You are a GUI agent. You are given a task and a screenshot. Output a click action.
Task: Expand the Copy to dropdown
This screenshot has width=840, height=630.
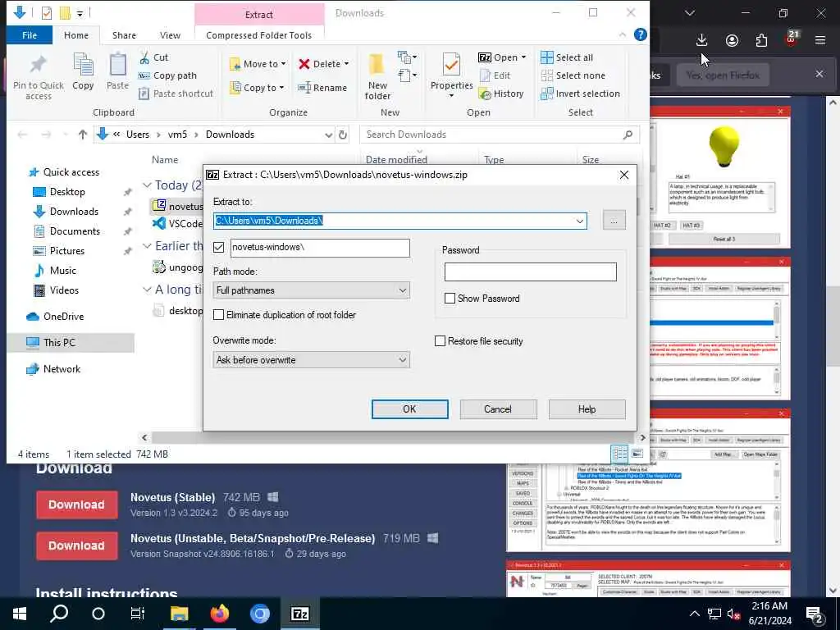282,87
